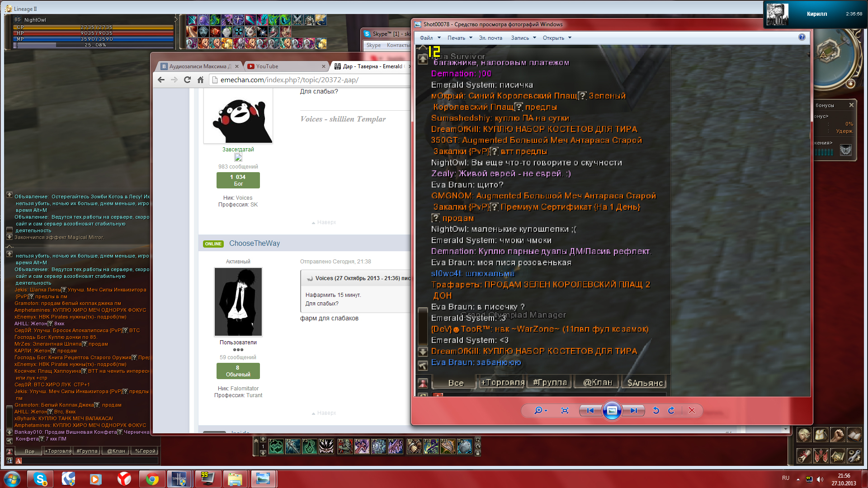Open ChooseTheWay user profile link
This screenshot has width=868, height=488.
tap(254, 244)
